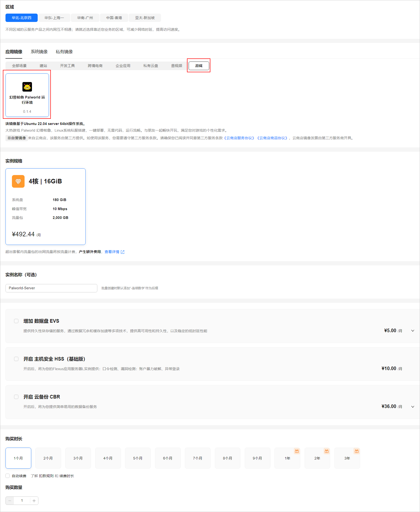Choose the 3年 purchase duration
Image resolution: width=420 pixels, height=512 pixels.
(347, 458)
